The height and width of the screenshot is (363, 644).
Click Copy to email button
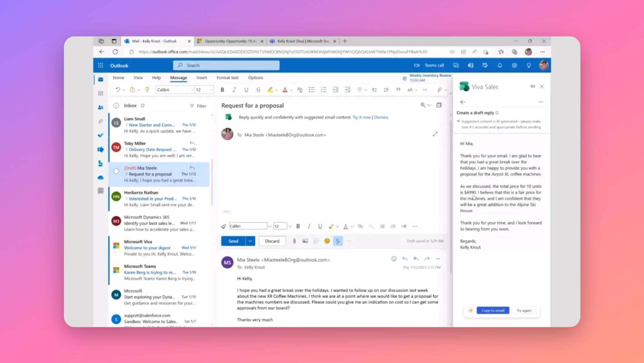click(x=493, y=310)
